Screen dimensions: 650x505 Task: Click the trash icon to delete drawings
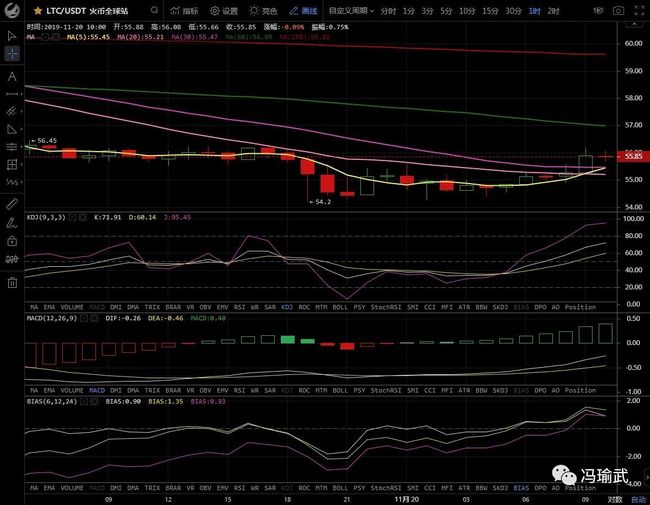12,283
